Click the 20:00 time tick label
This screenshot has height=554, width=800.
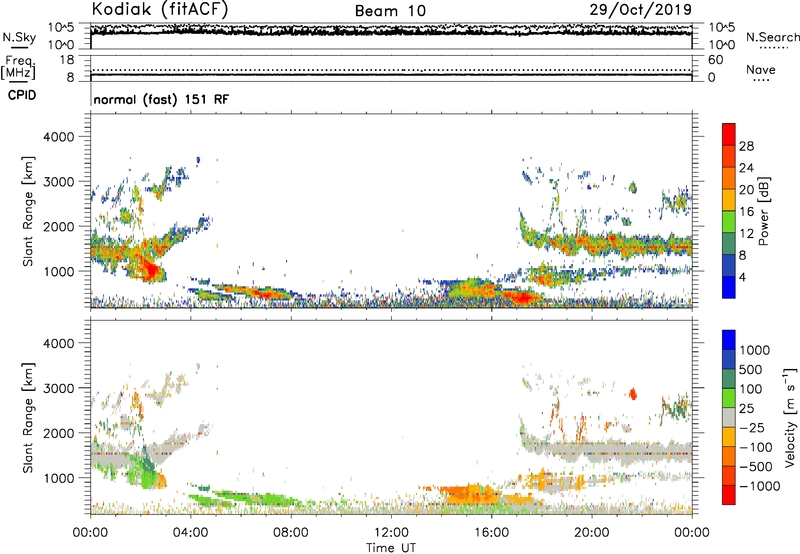point(591,533)
